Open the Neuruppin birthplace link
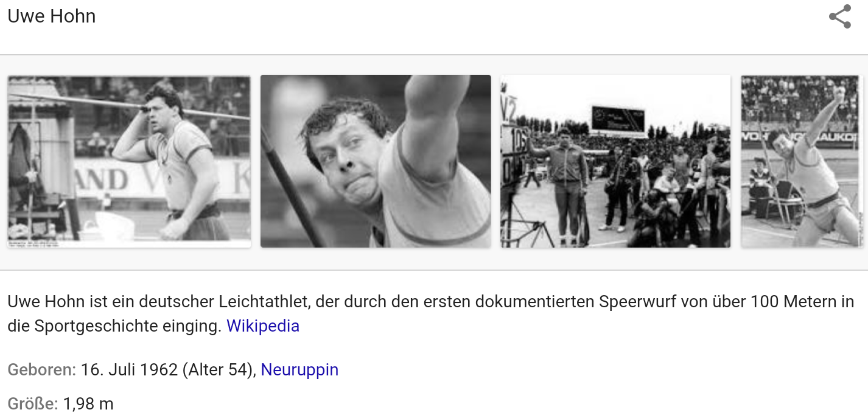Screen dimensions: 868x418 (x=299, y=369)
